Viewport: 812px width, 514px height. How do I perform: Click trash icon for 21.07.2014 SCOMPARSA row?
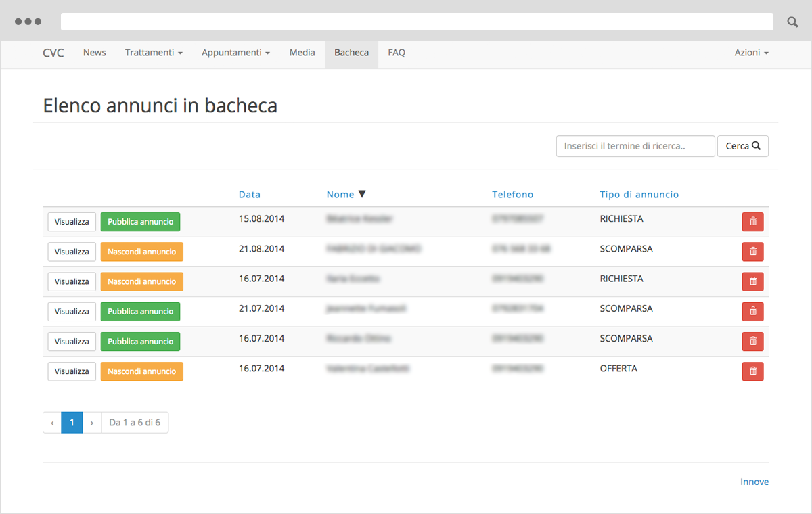(x=752, y=311)
